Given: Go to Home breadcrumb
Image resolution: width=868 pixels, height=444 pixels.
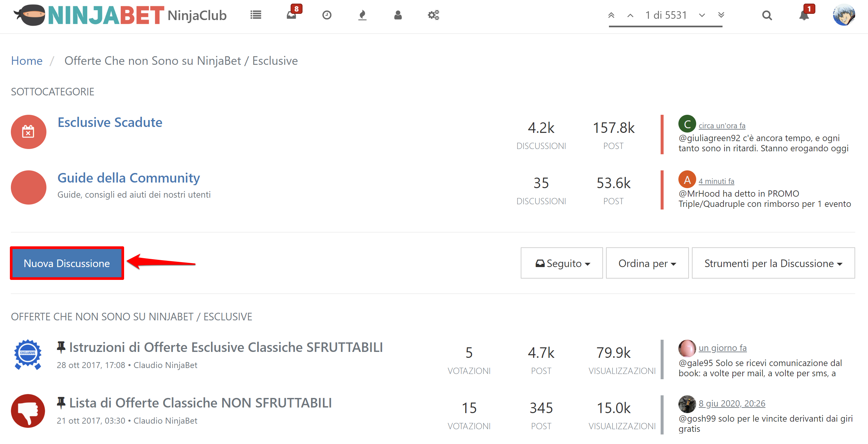Looking at the screenshot, I should point(27,61).
